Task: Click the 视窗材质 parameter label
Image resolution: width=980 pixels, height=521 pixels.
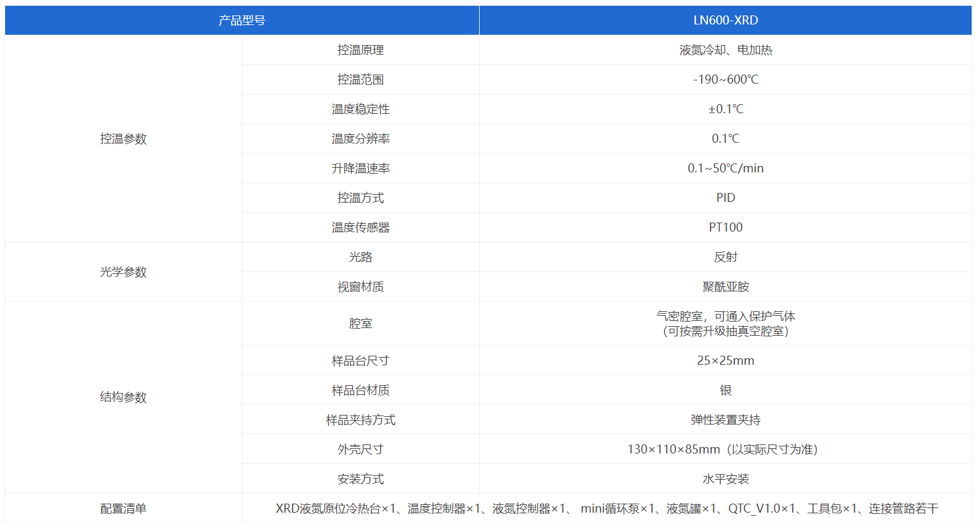Action: [x=361, y=287]
